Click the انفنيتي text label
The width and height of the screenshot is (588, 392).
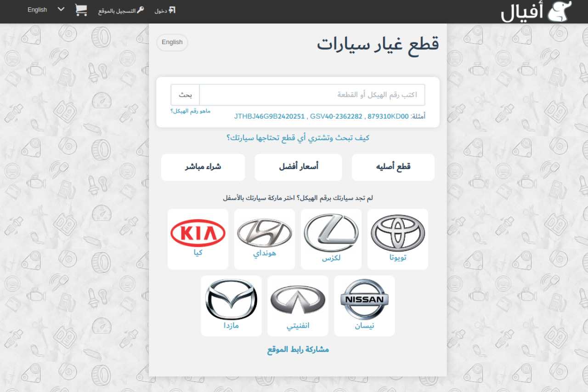[298, 326]
